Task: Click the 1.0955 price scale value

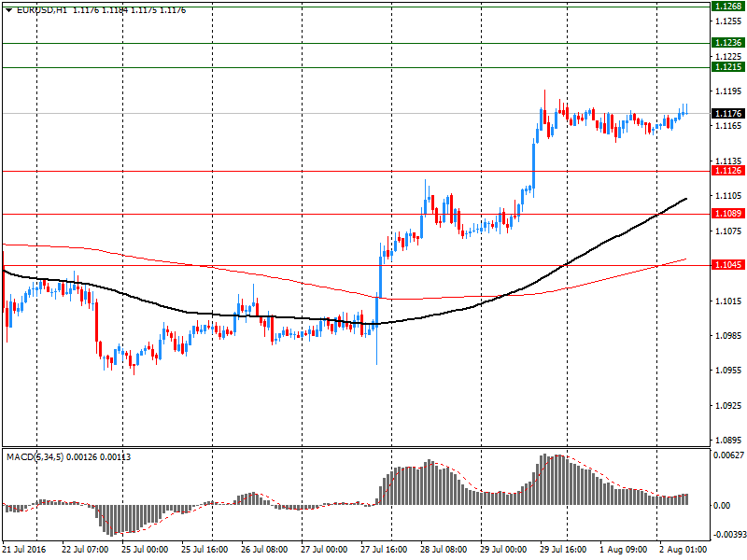Action: point(728,371)
